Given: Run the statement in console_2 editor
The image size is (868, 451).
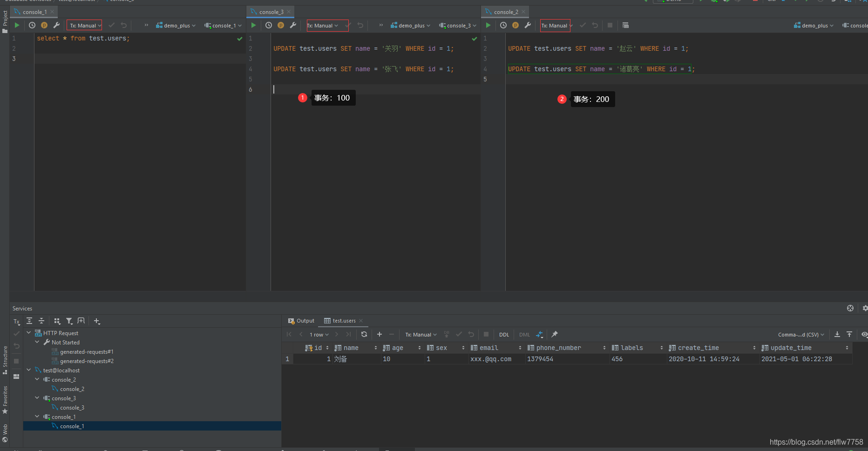Looking at the screenshot, I should click(x=488, y=25).
